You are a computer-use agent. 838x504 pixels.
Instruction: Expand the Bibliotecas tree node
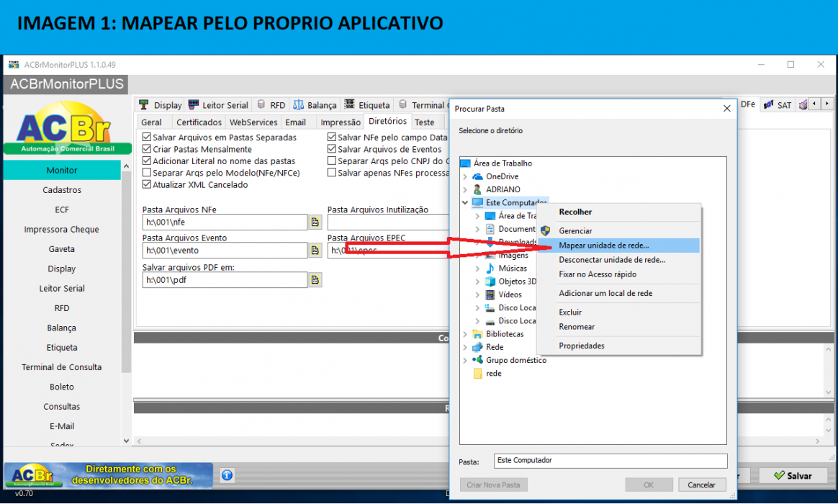(465, 334)
